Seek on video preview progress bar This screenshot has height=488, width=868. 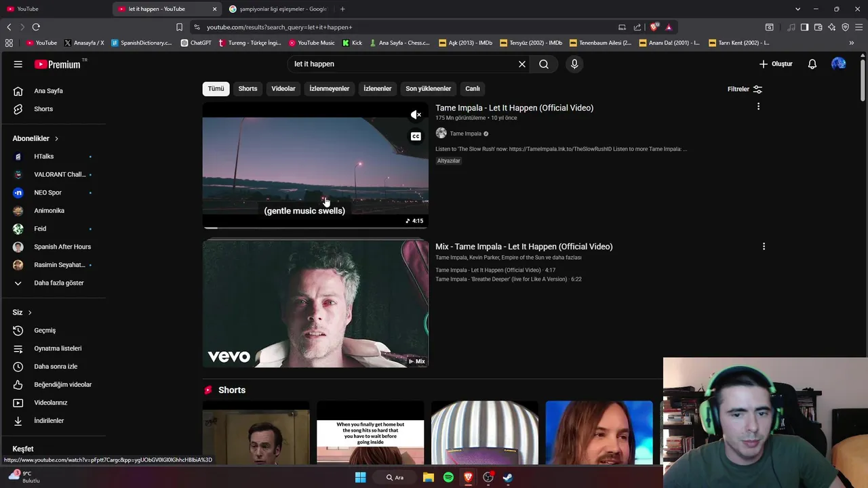pos(315,228)
